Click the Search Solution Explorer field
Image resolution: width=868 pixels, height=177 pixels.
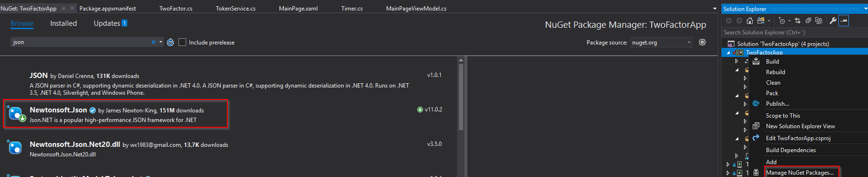(794, 33)
